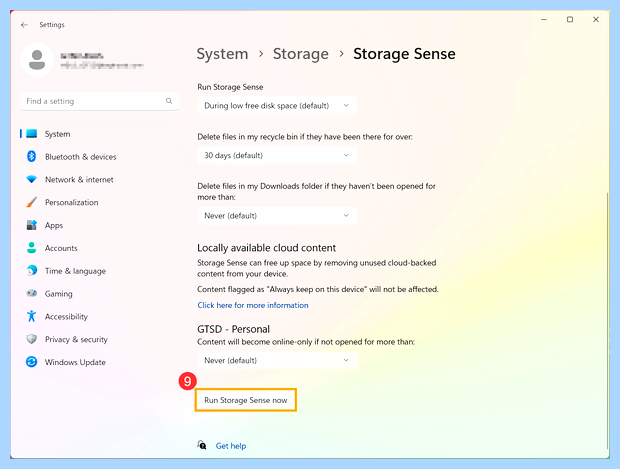Image resolution: width=620 pixels, height=469 pixels.
Task: Select the Gaming controller icon
Action: (x=32, y=293)
